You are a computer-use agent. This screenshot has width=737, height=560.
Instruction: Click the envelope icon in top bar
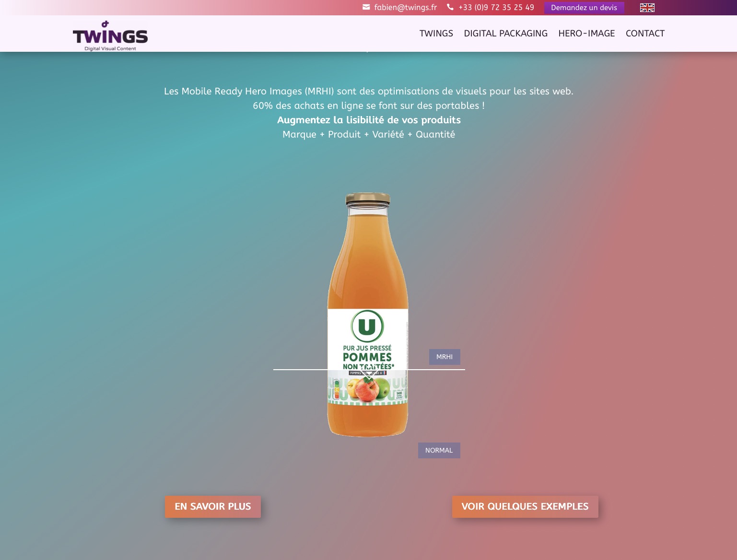point(366,7)
